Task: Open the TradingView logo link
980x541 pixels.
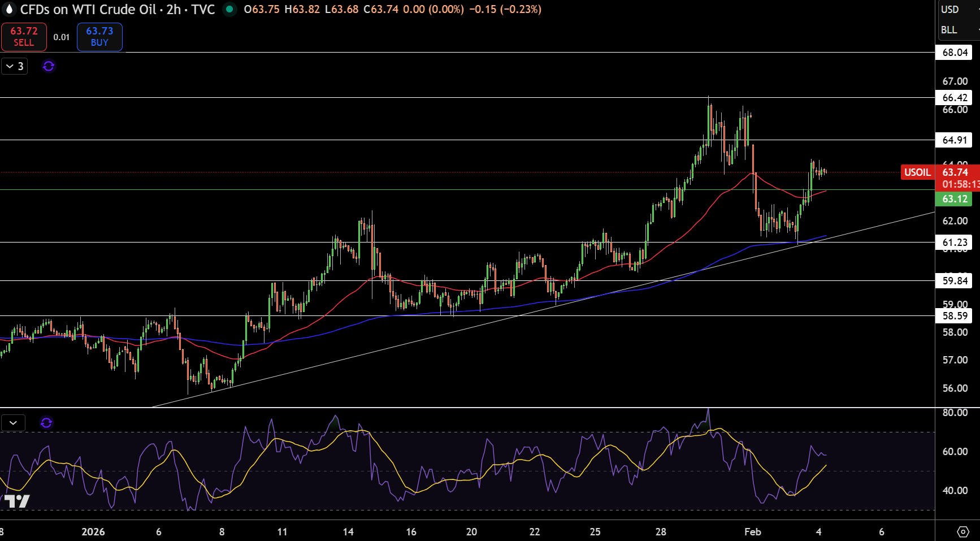Action: 17,501
